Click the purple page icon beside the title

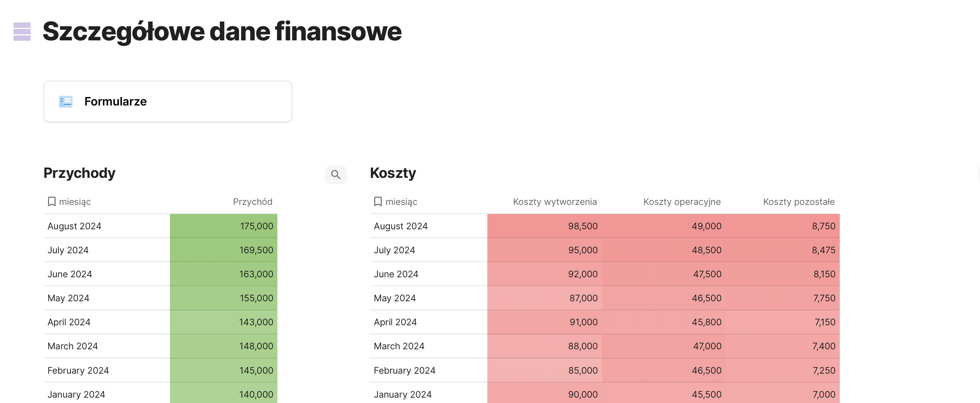point(22,32)
